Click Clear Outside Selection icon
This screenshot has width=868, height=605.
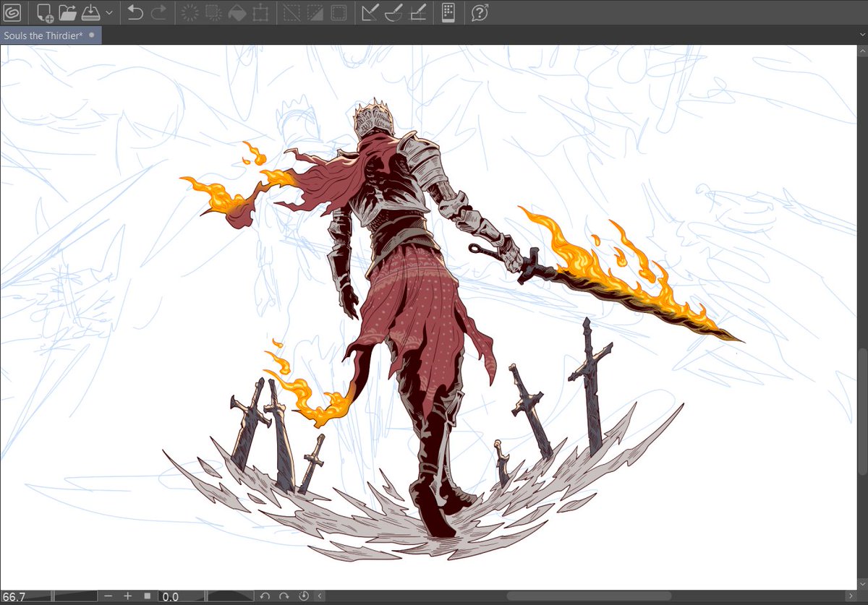(213, 12)
